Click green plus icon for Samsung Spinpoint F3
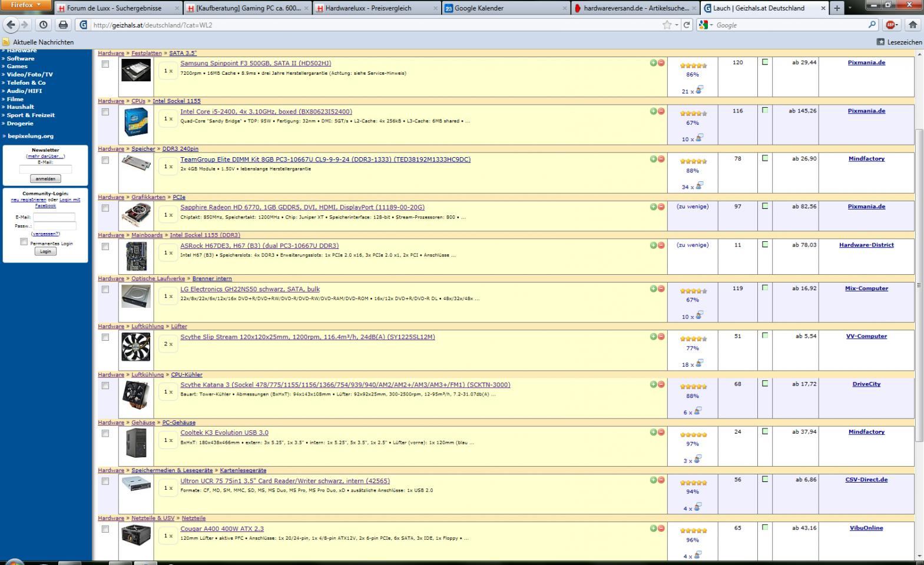924x565 pixels. point(653,63)
